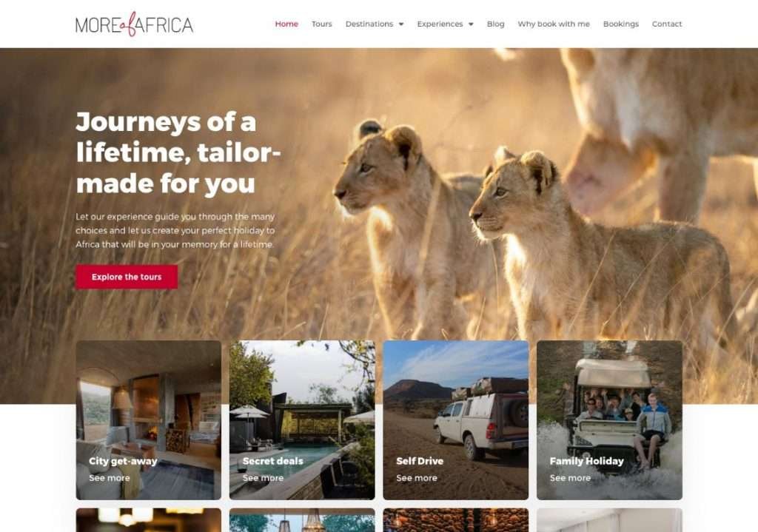This screenshot has width=758, height=532.
Task: Open Why book with me page
Action: [554, 24]
